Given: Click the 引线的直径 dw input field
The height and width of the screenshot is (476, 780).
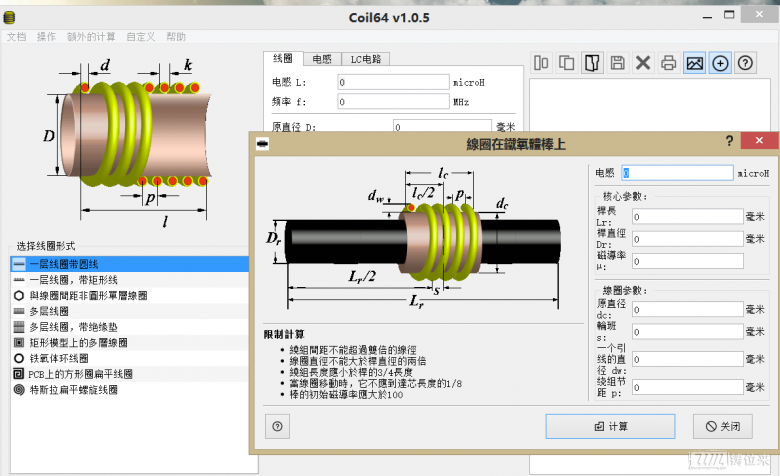Looking at the screenshot, I should [688, 359].
